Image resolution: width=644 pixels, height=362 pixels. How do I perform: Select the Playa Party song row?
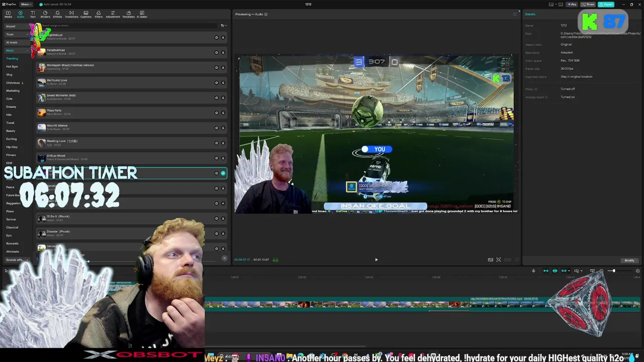(x=132, y=113)
